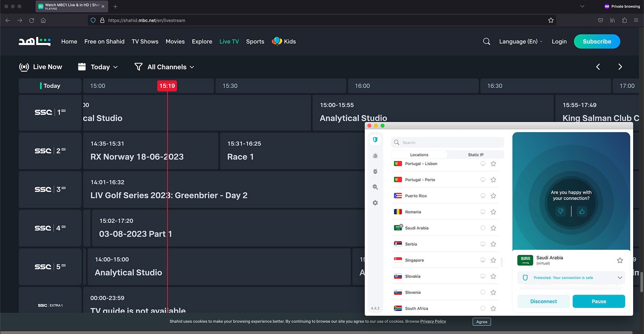Click the VPN location search field
The height and width of the screenshot is (334, 644).
point(448,143)
